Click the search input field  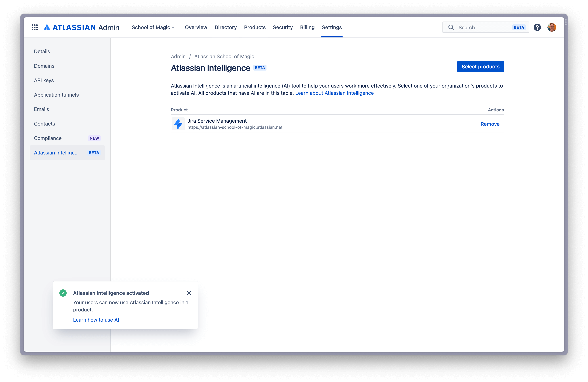coord(484,27)
